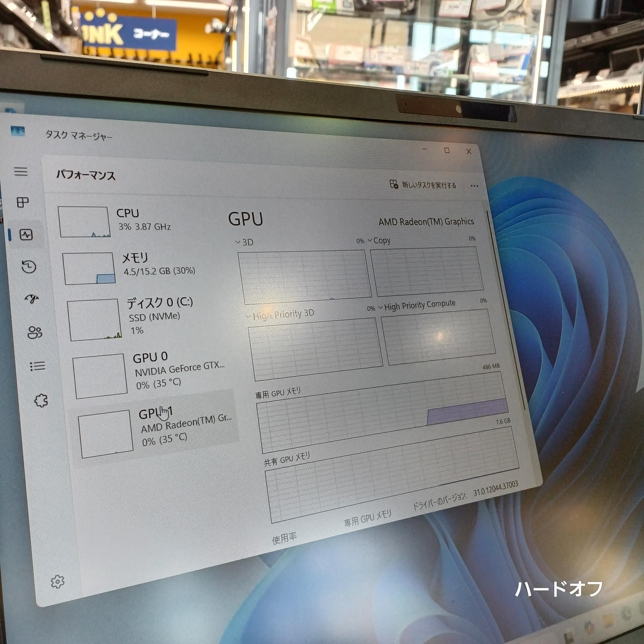Viewport: 644px width, 644px height.
Task: Click the memory usage thumbnail graph
Action: tap(89, 268)
